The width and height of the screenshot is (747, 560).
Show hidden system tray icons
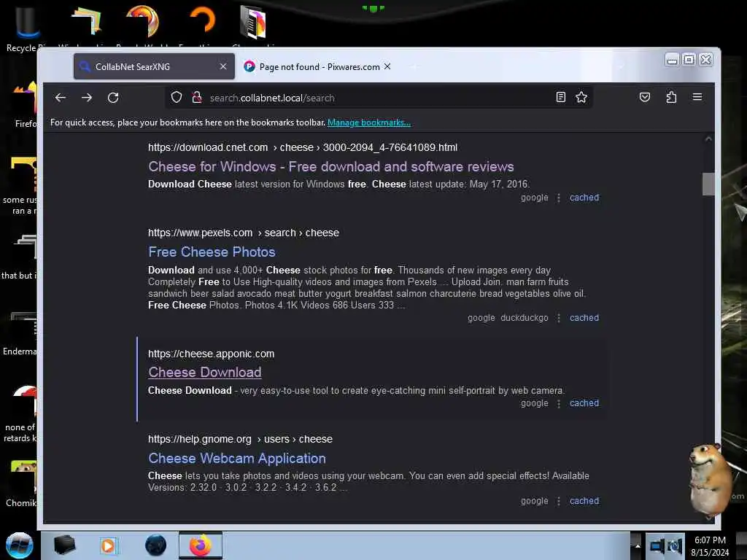pyautogui.click(x=638, y=546)
